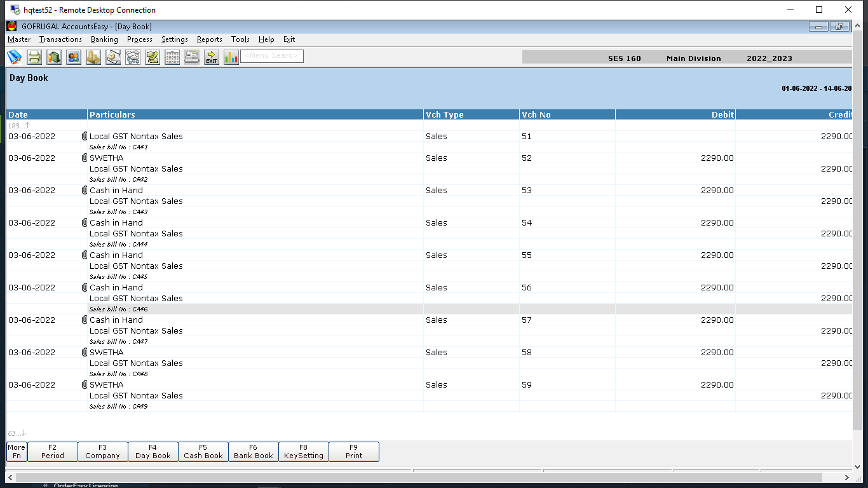The image size is (868, 488).
Task: Open the Transactions menu
Action: [x=60, y=39]
